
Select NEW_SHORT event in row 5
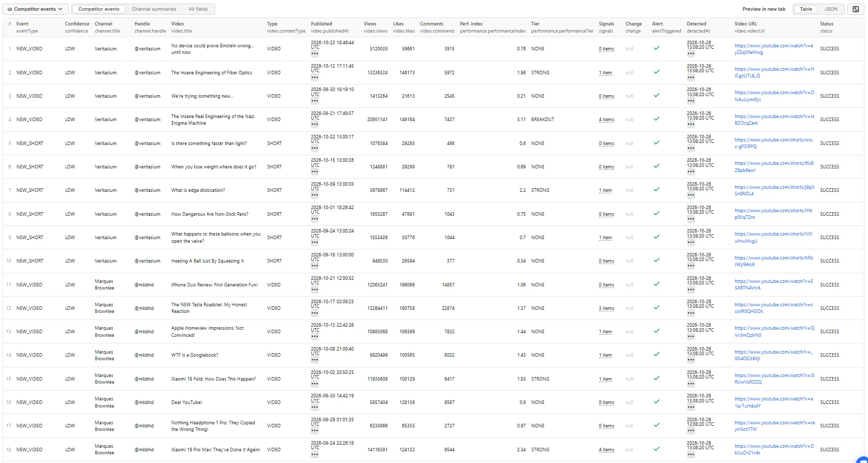click(29, 143)
